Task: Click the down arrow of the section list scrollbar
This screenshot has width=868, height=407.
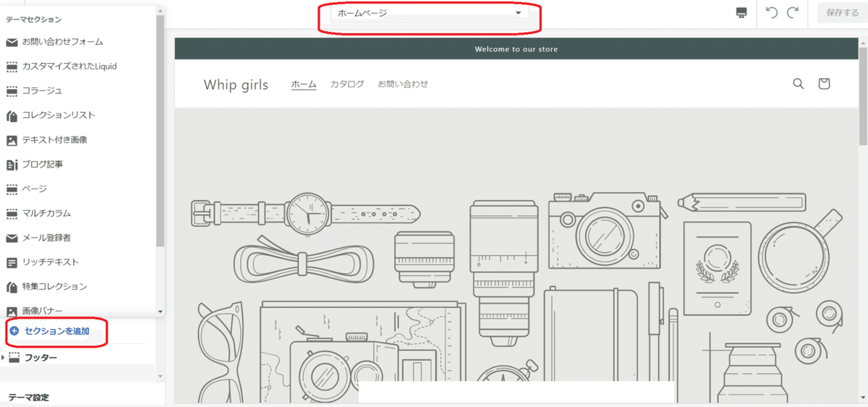Action: point(160,311)
